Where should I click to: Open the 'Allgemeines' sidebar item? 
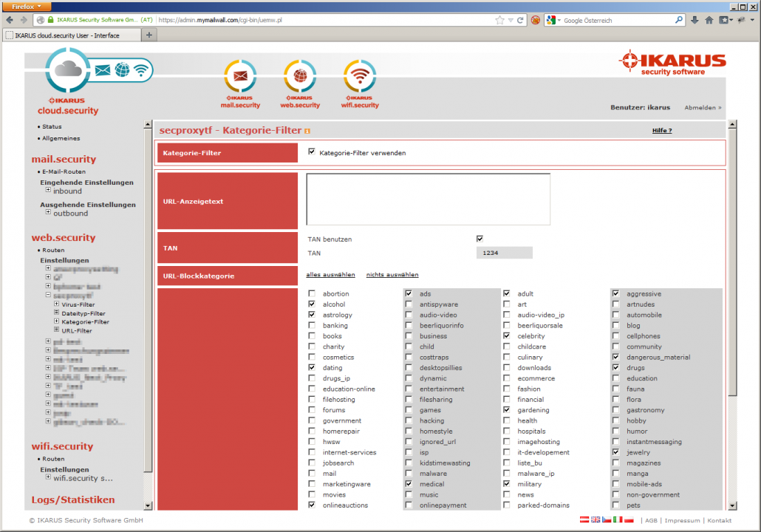pos(61,138)
